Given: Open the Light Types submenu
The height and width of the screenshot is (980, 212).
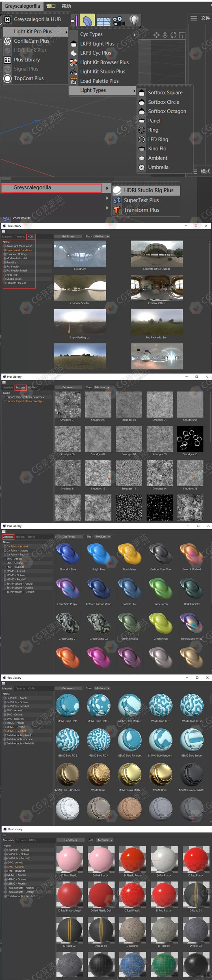Looking at the screenshot, I should (x=103, y=90).
